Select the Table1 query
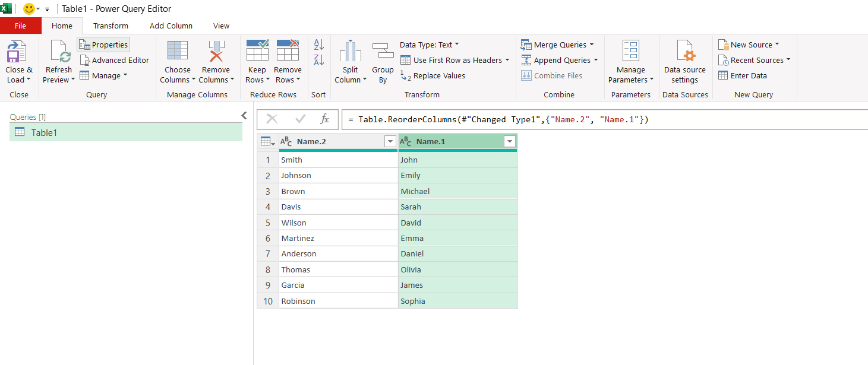 pyautogui.click(x=126, y=132)
